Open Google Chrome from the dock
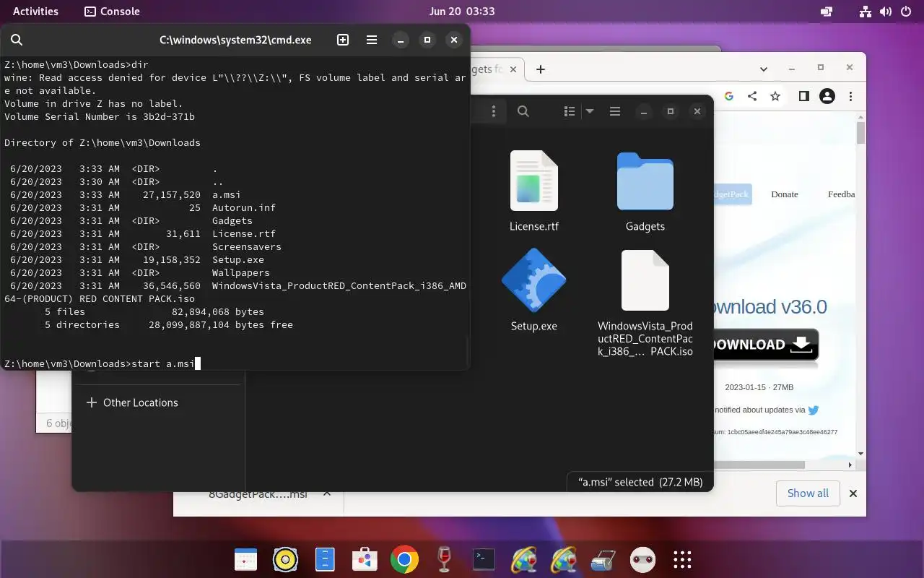This screenshot has height=578, width=924. click(x=404, y=559)
